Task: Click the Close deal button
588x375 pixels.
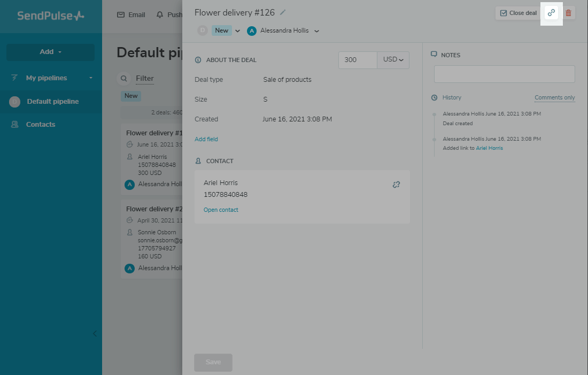Action: click(x=518, y=13)
